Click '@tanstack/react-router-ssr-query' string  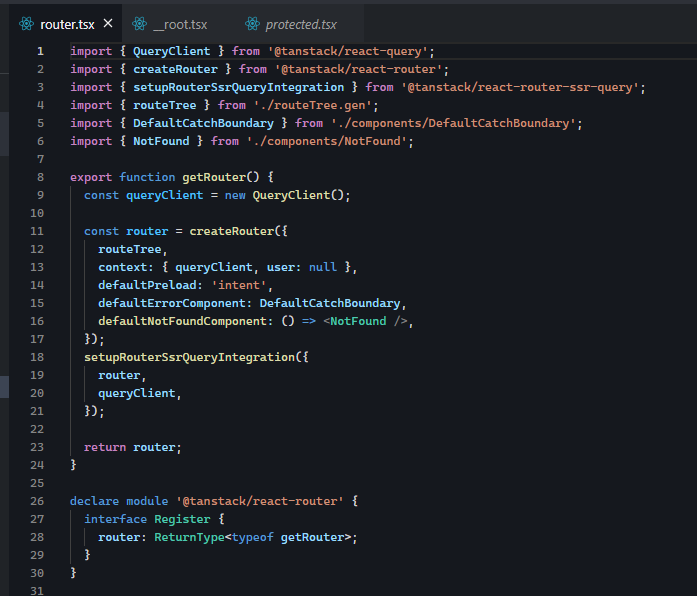tap(520, 87)
